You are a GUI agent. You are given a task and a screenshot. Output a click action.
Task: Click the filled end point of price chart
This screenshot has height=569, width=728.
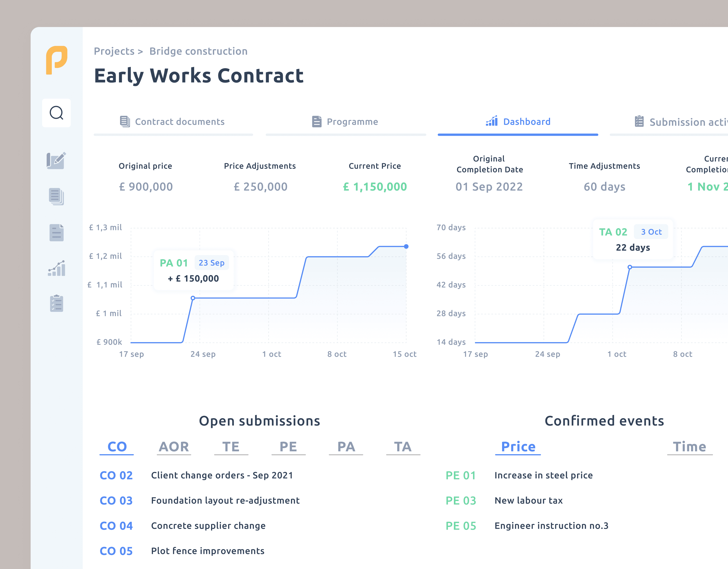tap(406, 246)
